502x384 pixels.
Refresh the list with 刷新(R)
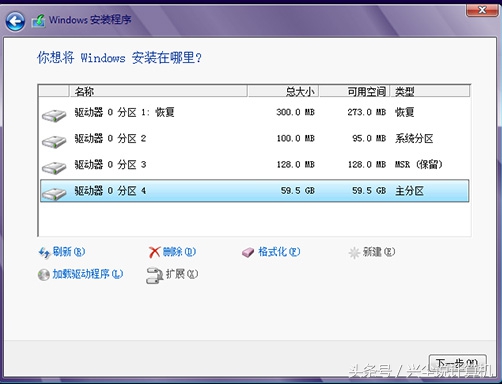point(69,252)
